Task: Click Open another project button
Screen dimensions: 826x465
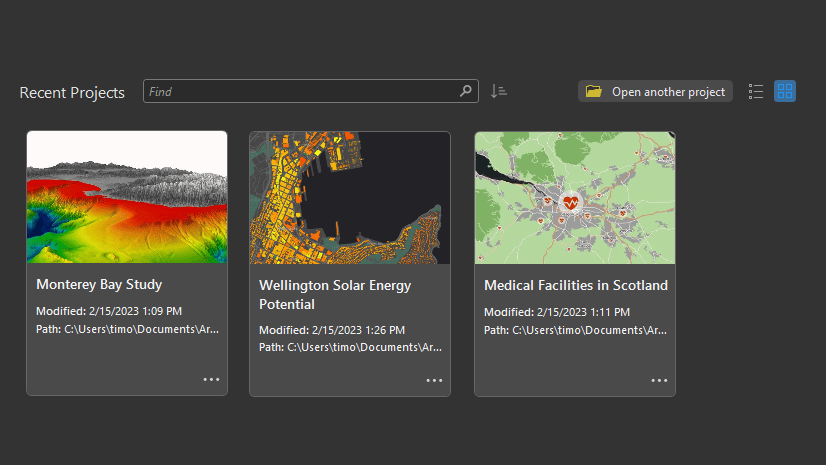Action: tap(667, 92)
